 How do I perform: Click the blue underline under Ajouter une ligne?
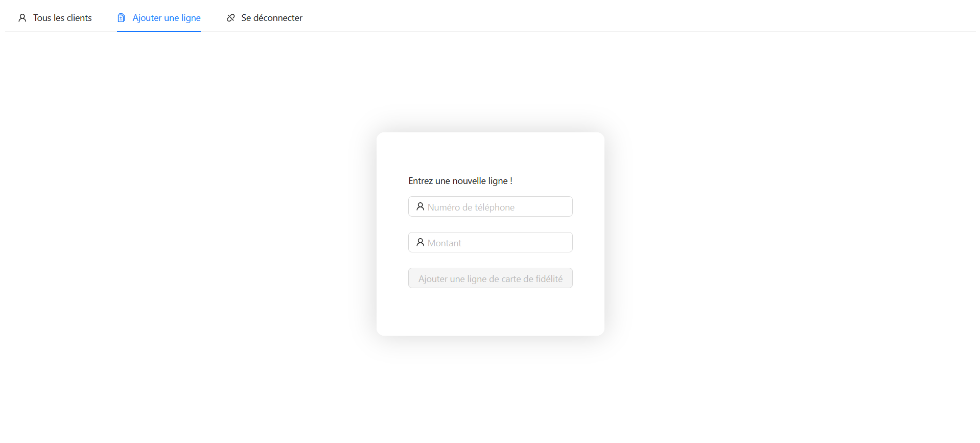click(158, 31)
